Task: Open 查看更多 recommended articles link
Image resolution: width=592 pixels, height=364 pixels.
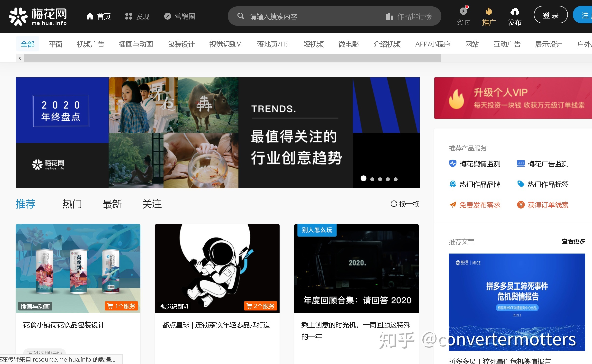Action: 573,241
